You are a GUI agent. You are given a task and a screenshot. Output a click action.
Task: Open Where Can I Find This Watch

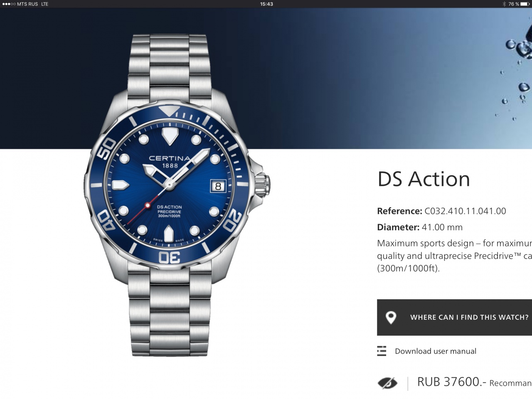coord(454,318)
